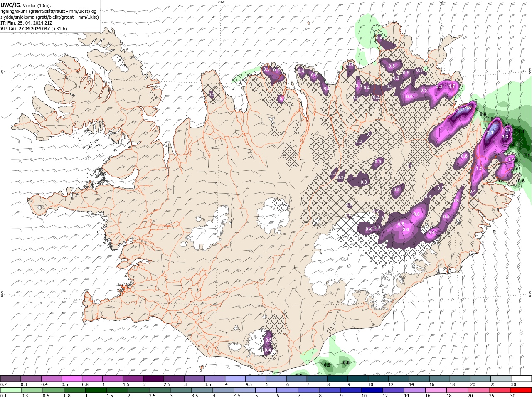Click the 16 light pink rain swatch
This screenshot has height=399, width=532.
point(435,390)
